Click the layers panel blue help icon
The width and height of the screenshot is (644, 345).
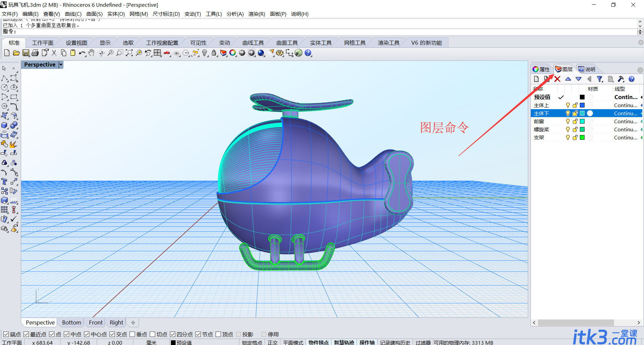(x=632, y=79)
